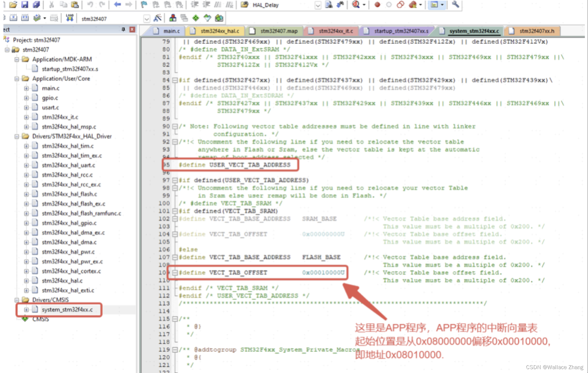Cut selection with the scissors icon

click(x=51, y=4)
